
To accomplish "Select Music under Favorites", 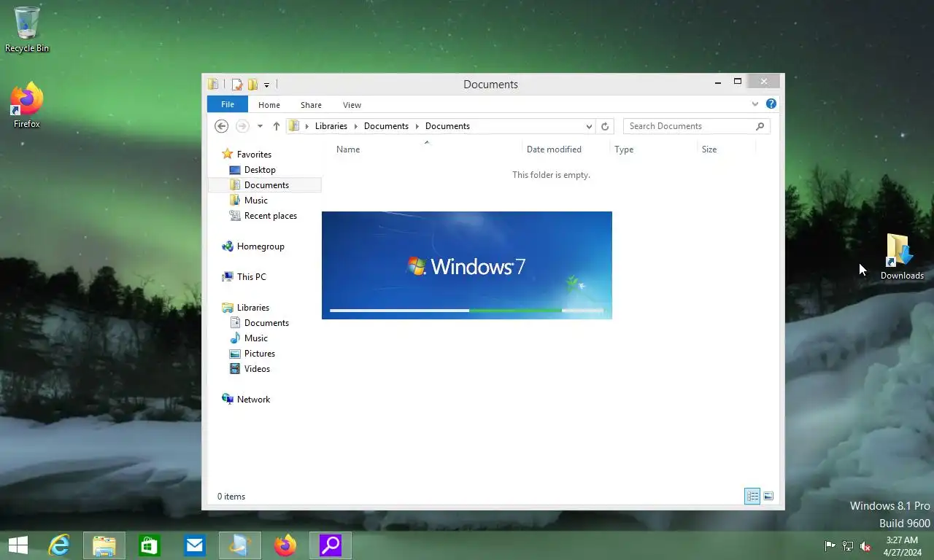I will click(x=255, y=201).
